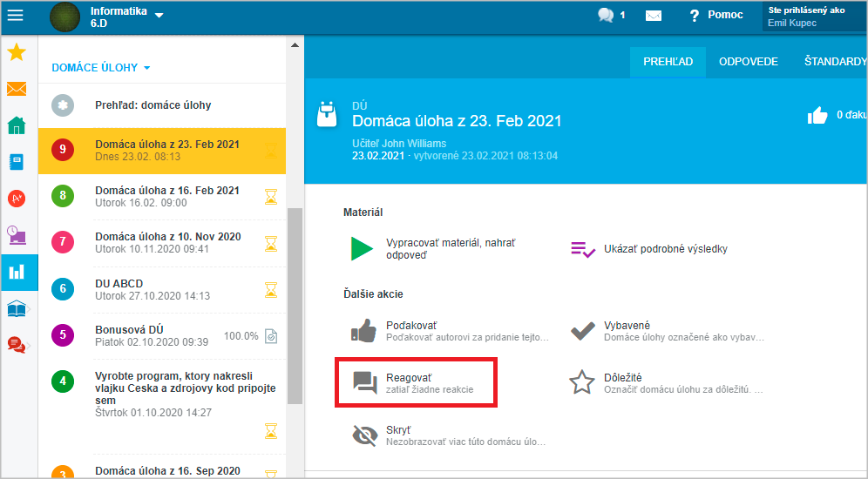This screenshot has width=868, height=479.
Task: Select the Bonusová DÚ homework item
Action: (161, 336)
